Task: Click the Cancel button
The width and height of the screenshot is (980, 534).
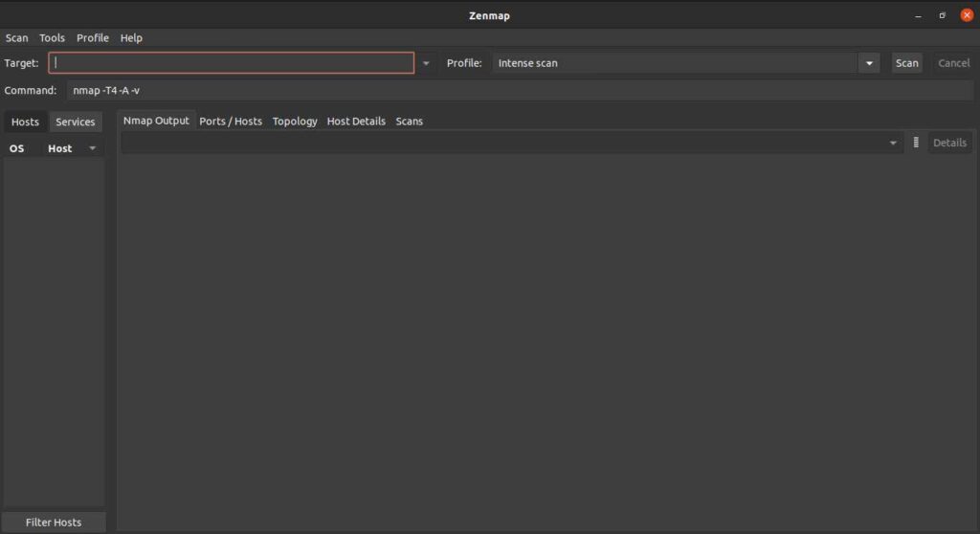Action: pyautogui.click(x=954, y=63)
